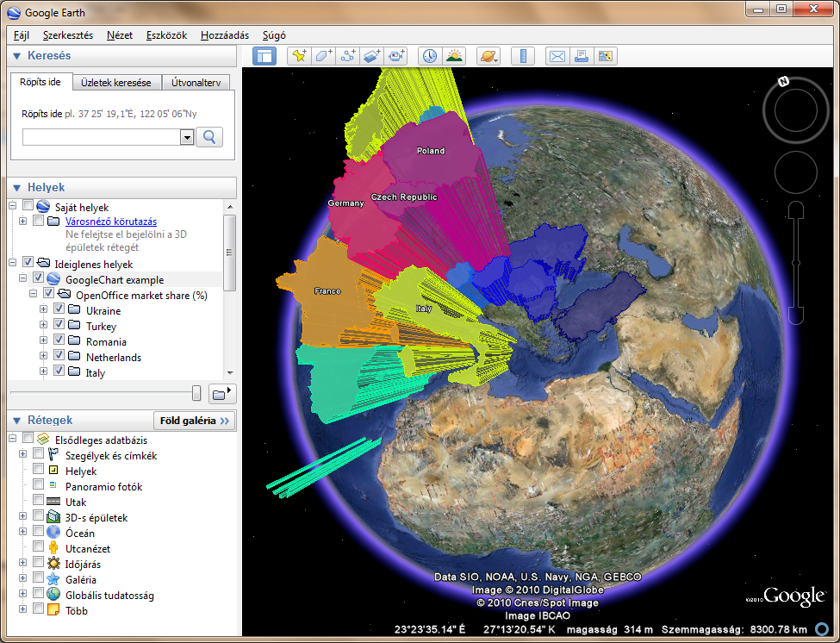Open the fly-to search dropdown arrow
The width and height of the screenshot is (840, 643).
tap(186, 138)
